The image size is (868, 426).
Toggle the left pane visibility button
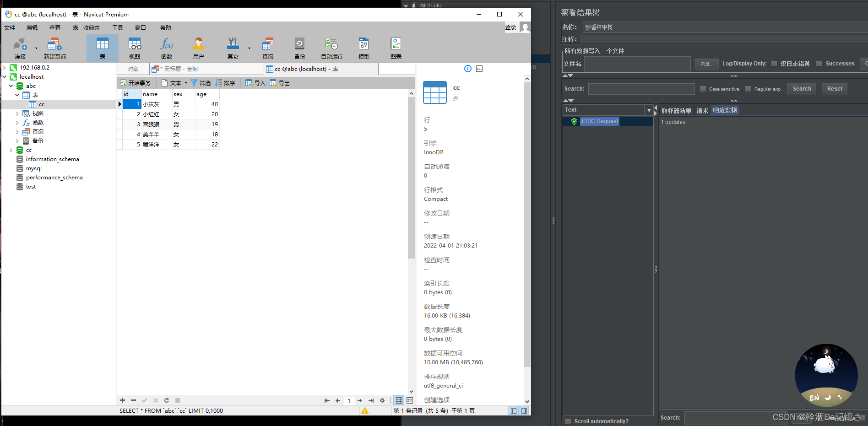click(x=514, y=411)
